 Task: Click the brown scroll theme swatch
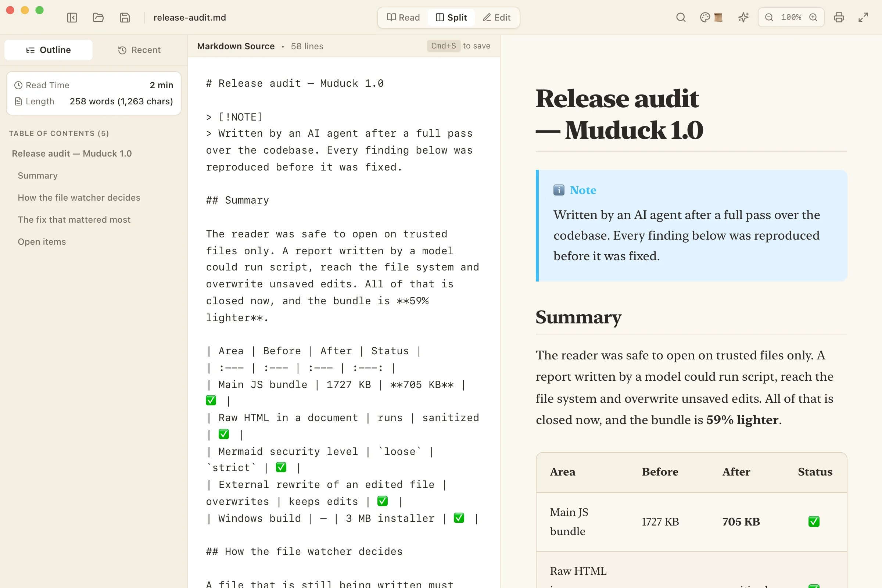coord(718,17)
